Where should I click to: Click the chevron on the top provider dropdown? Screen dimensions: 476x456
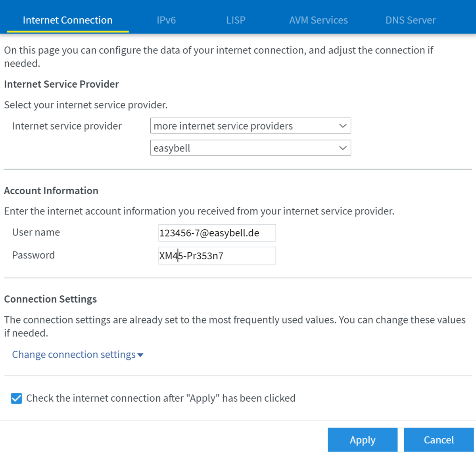(343, 126)
